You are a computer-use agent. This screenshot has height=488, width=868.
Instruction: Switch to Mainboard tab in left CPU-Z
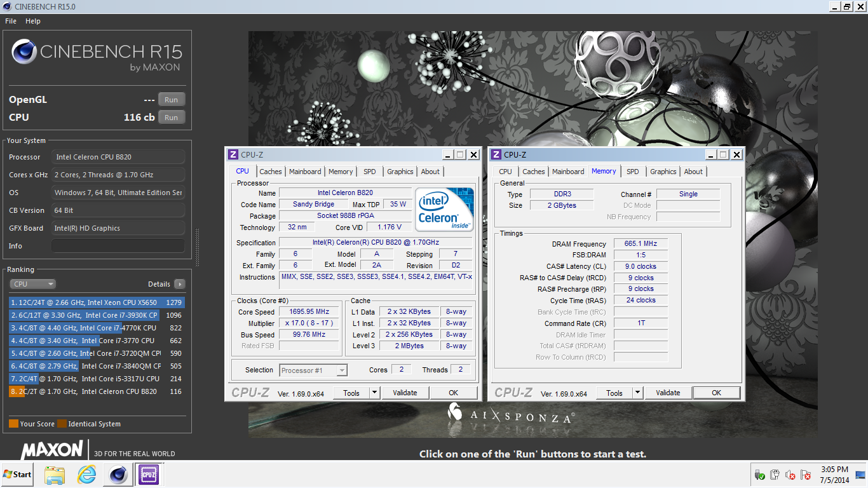pyautogui.click(x=305, y=172)
